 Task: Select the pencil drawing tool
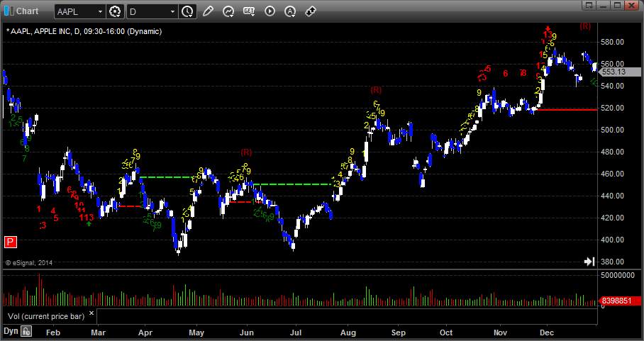208,11
